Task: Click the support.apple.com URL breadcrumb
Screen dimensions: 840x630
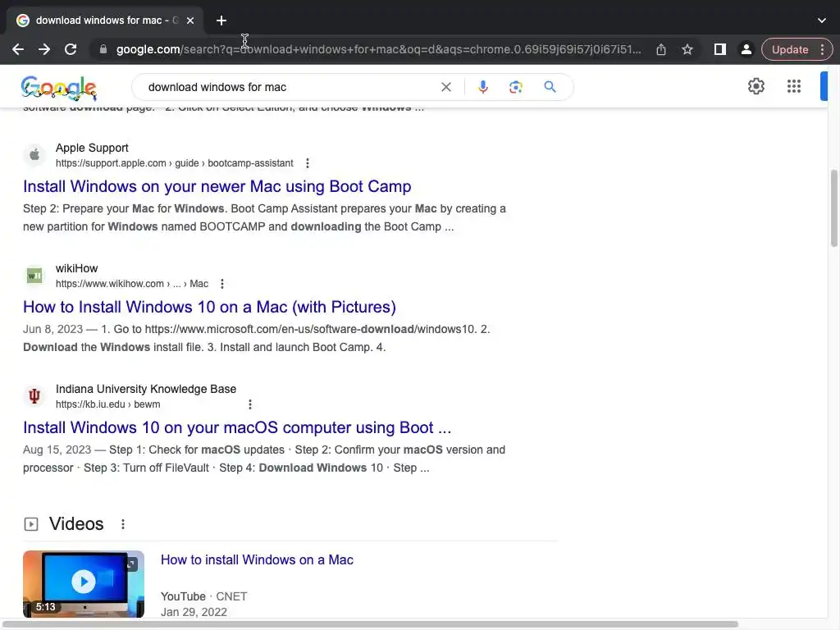Action: [174, 163]
